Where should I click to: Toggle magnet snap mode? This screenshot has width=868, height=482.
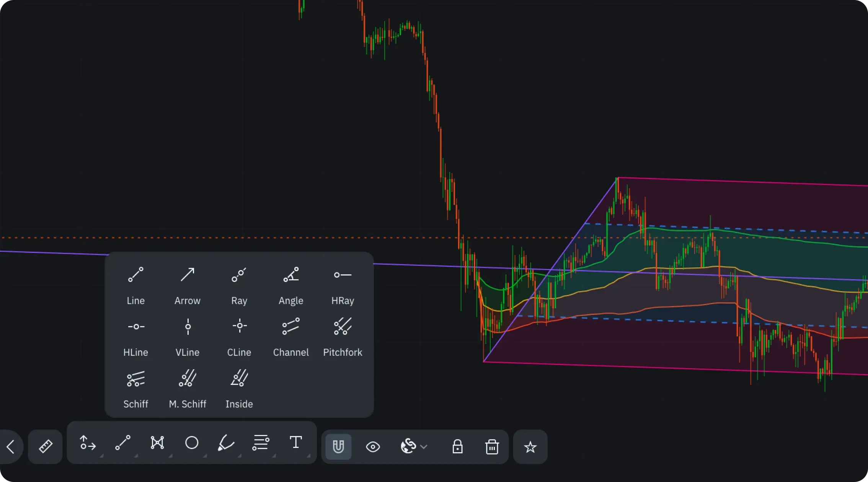tap(338, 446)
